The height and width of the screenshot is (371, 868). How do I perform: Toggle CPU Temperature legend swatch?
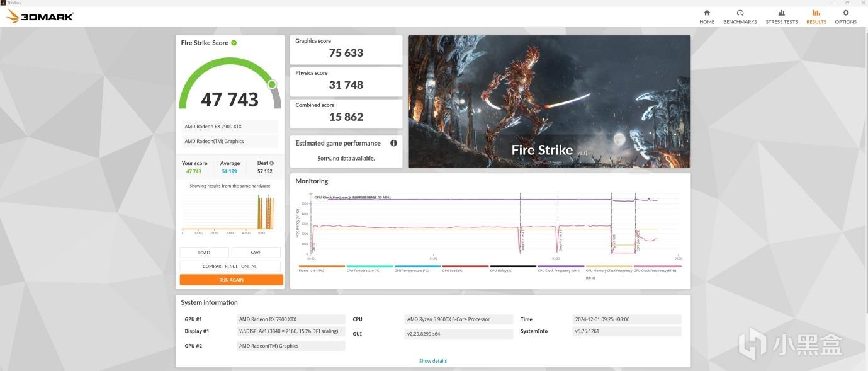pos(369,266)
